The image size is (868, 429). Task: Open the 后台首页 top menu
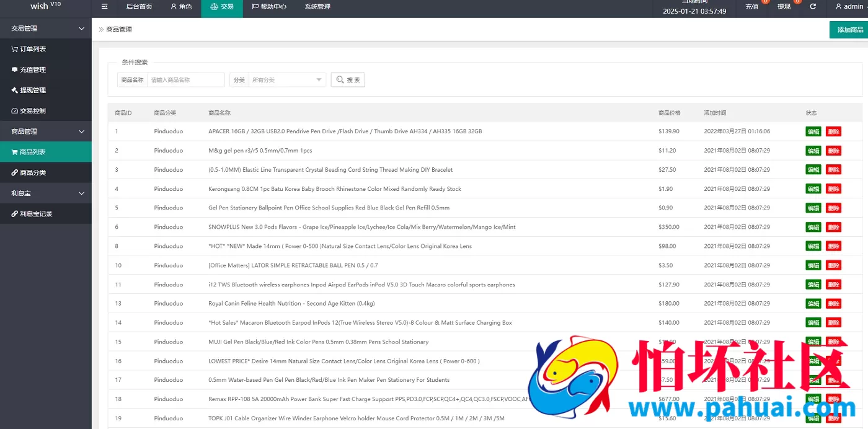139,7
